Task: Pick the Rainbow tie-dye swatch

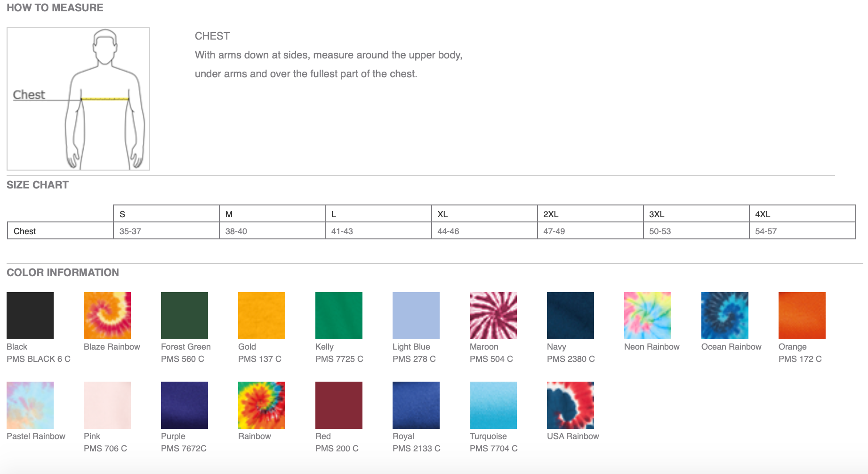Action: click(x=262, y=405)
